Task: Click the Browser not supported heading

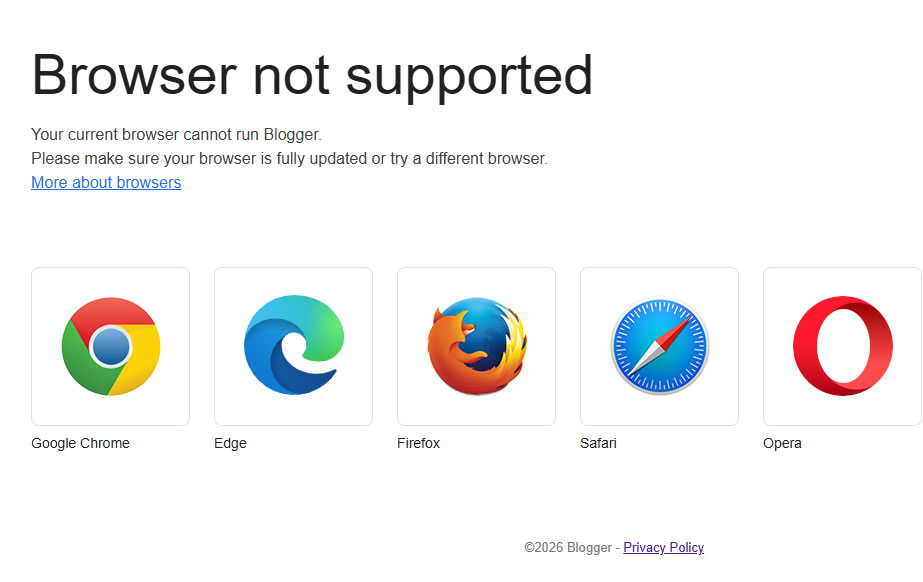Action: coord(312,77)
